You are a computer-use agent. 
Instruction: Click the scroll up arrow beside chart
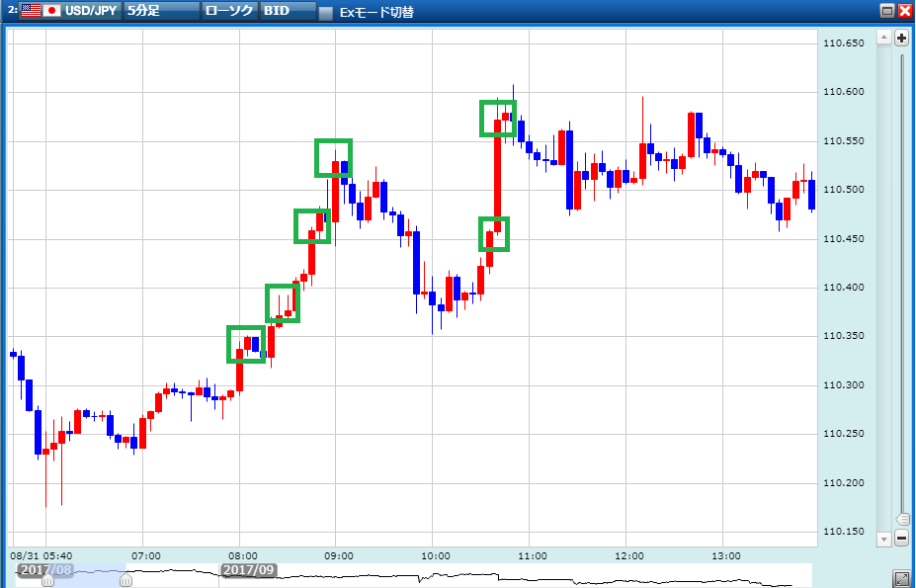click(883, 38)
